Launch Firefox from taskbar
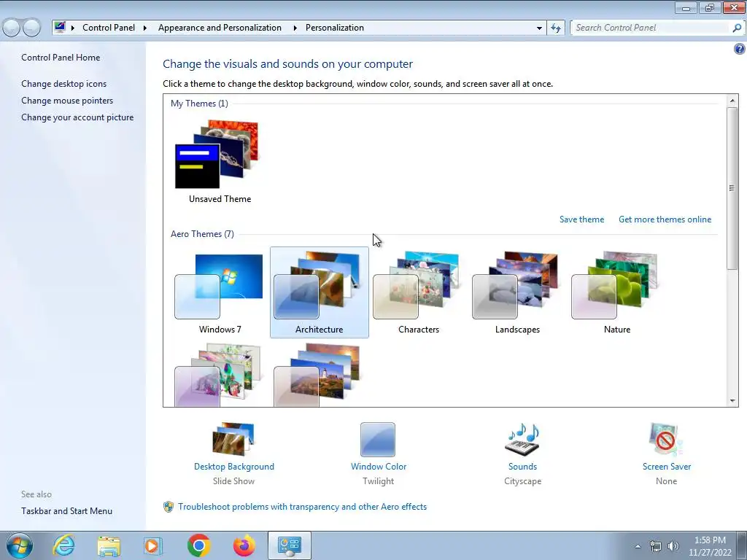The width and height of the screenshot is (747, 560). point(244,545)
